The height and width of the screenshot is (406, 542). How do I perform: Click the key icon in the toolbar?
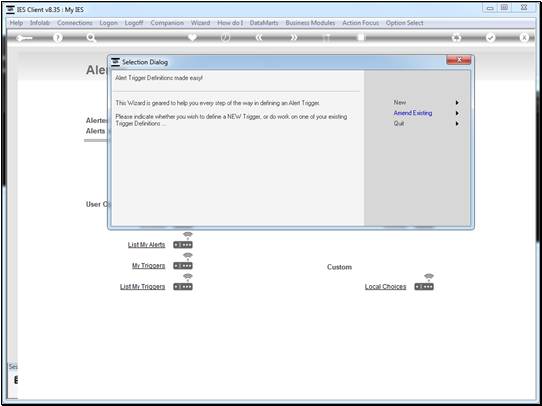point(24,38)
